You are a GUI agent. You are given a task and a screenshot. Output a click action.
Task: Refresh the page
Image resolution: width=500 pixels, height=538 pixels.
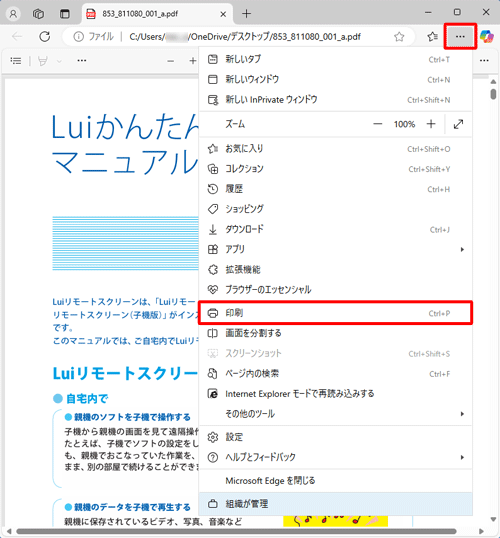point(45,36)
